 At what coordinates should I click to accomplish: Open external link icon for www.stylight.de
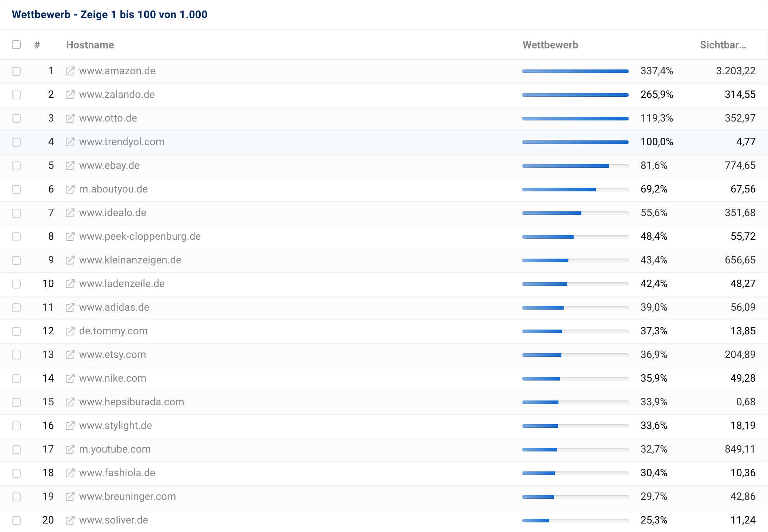(70, 426)
